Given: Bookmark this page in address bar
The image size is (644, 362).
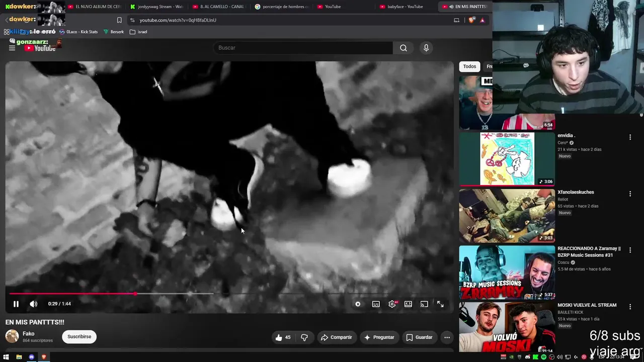Looking at the screenshot, I should pos(119,20).
